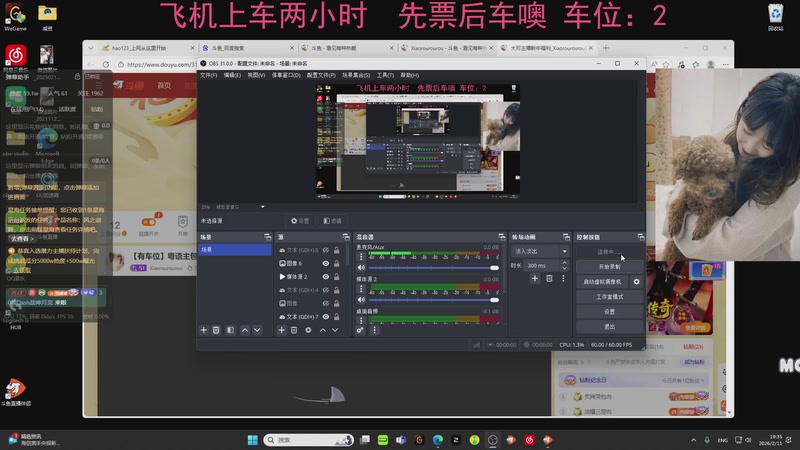The image size is (800, 450).
Task: Decrease transition duration stepper down arrow
Action: 564,268
